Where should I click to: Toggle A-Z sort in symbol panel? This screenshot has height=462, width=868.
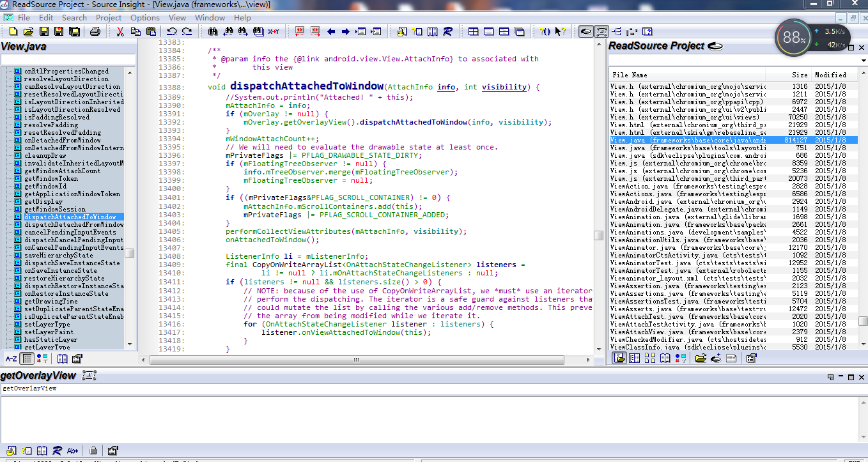pos(11,358)
